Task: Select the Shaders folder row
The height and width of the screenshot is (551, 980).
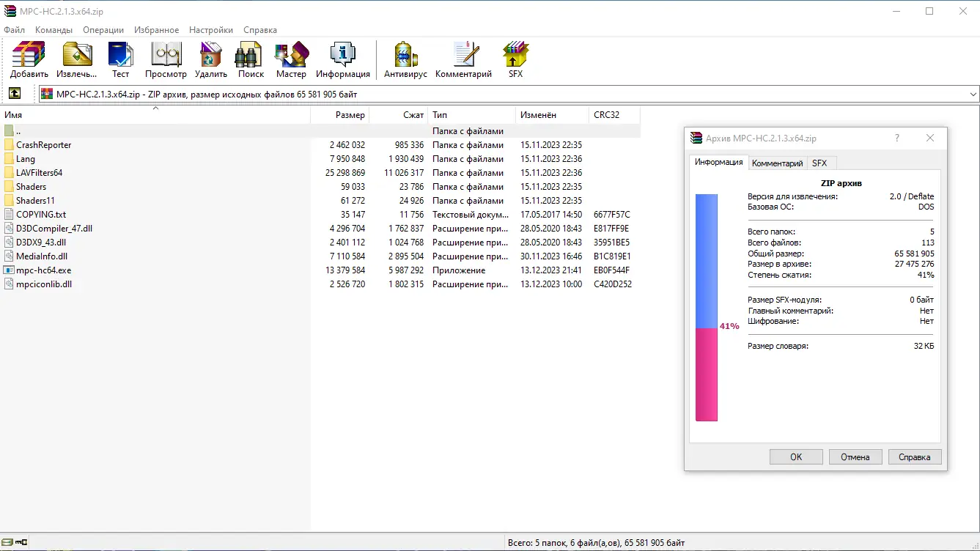Action: [320, 187]
